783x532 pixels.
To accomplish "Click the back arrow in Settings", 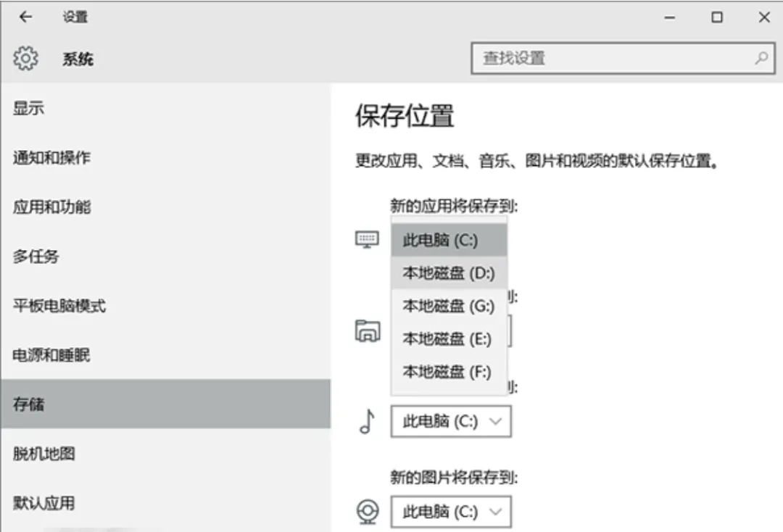I will [x=26, y=16].
